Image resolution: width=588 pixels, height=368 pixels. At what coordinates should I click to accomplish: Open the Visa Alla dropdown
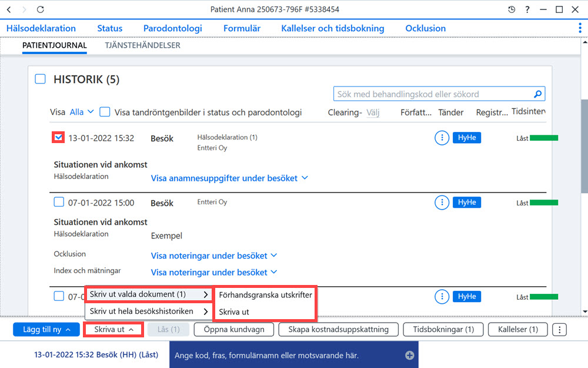pos(82,112)
